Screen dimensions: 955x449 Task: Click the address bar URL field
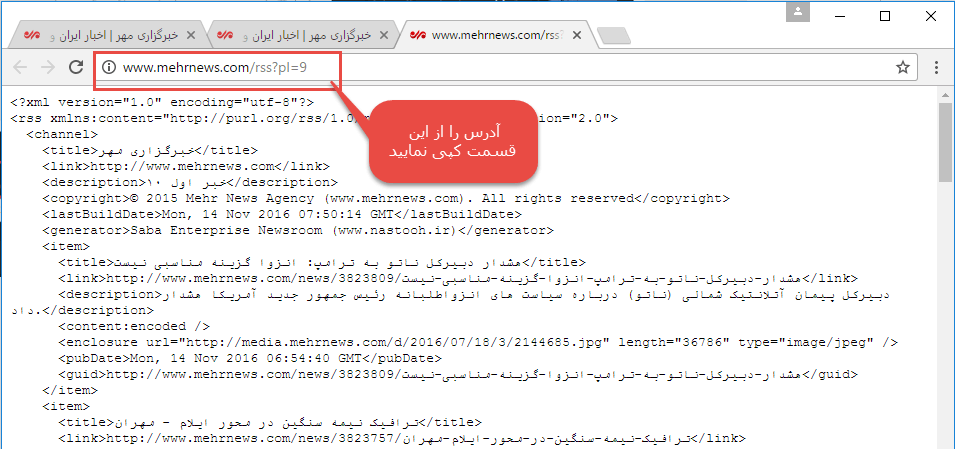pyautogui.click(x=506, y=68)
